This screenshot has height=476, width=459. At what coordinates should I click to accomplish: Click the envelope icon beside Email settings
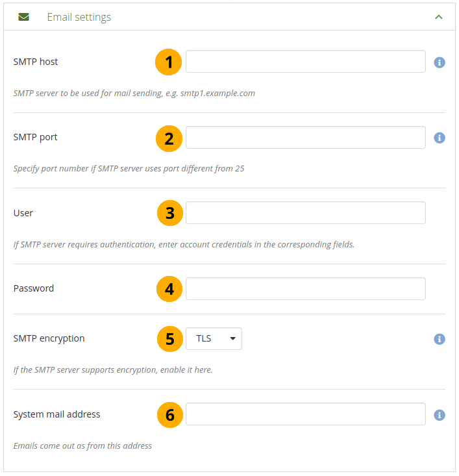tap(24, 18)
